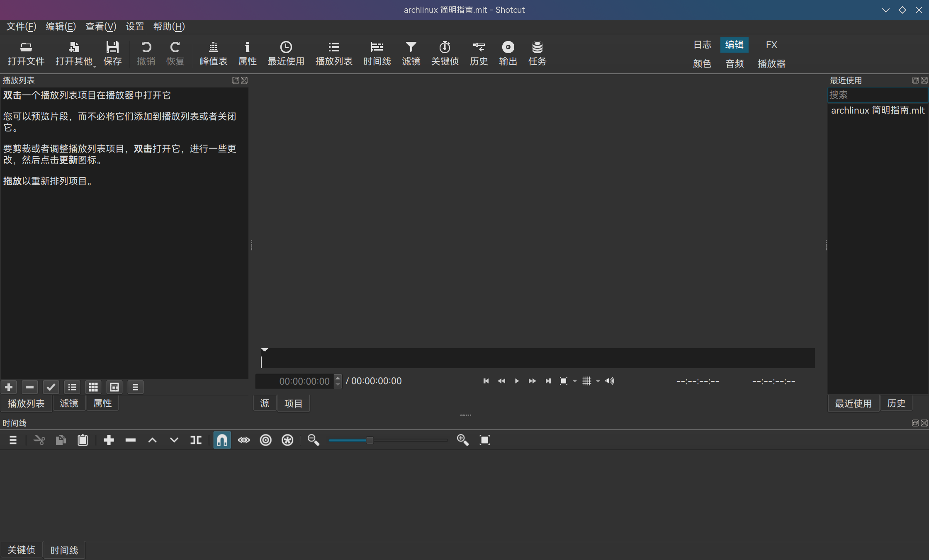Open a file with the 打开文件 icon
The image size is (929, 560).
click(26, 53)
